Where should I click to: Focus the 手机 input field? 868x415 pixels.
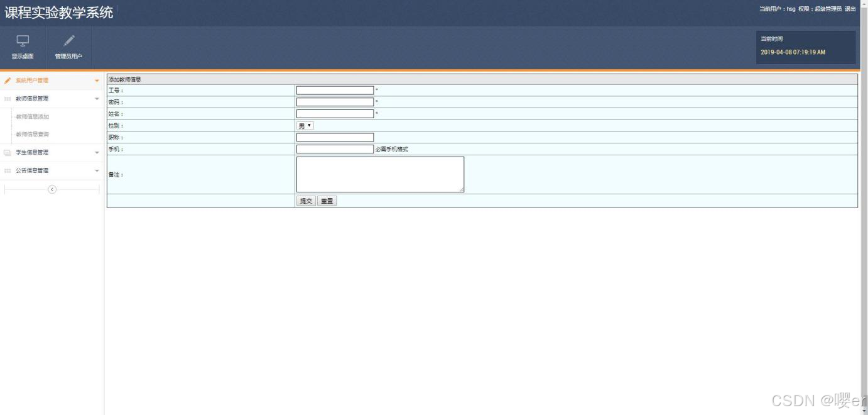335,149
